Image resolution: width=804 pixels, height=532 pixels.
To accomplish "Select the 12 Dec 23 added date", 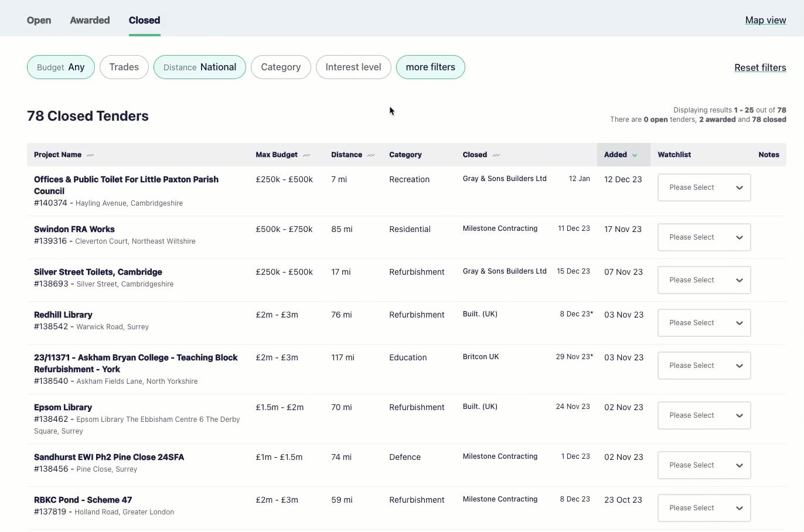I will (x=623, y=179).
